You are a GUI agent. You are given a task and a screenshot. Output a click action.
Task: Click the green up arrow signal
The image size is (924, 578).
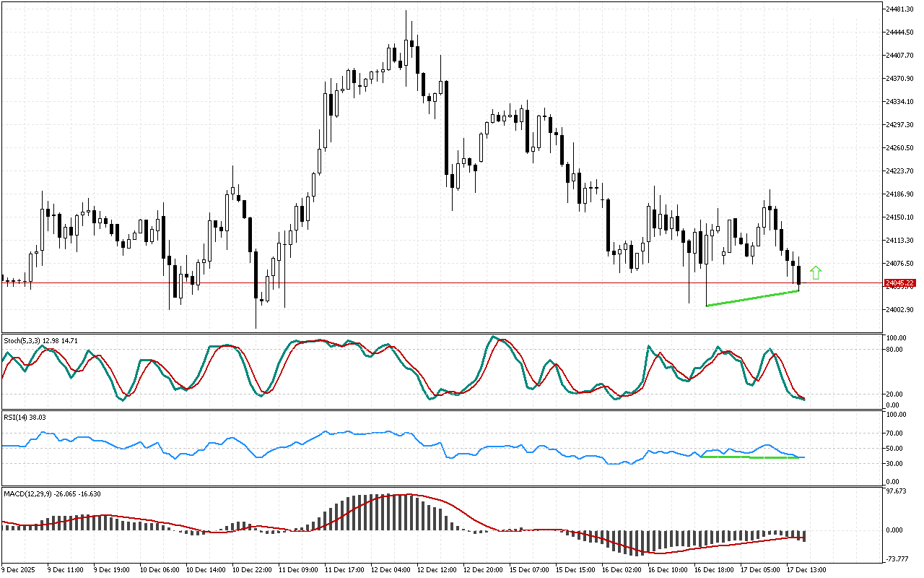tap(816, 272)
